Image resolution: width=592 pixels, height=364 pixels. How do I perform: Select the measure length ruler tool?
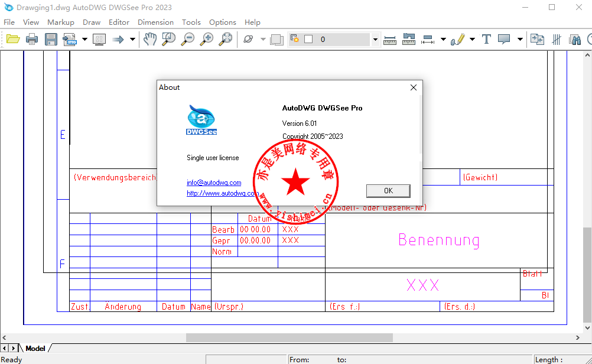click(389, 40)
